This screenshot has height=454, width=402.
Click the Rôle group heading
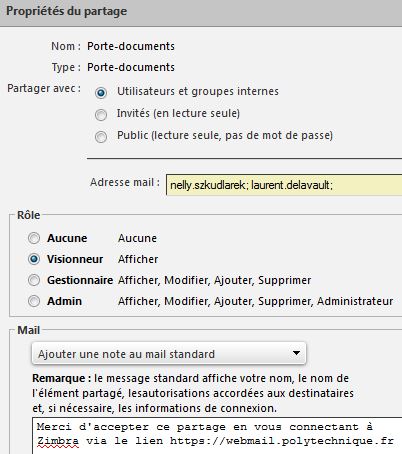pos(29,215)
